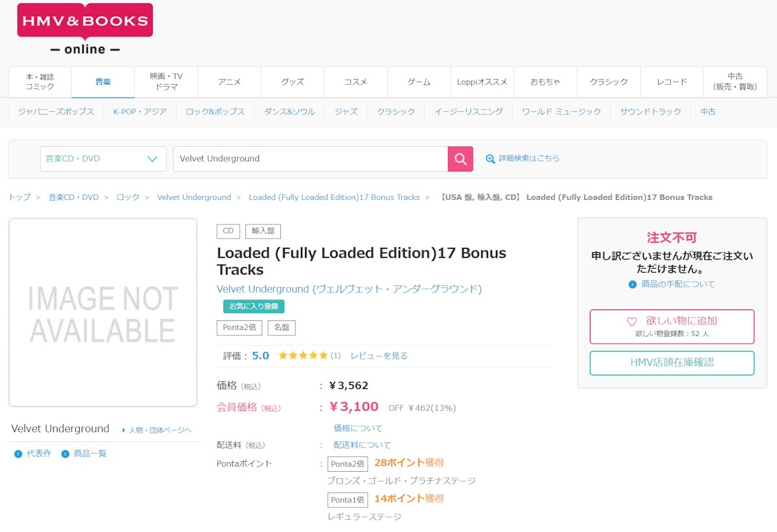Click the Image Not Available product thumbnail
The height and width of the screenshot is (532, 777).
tap(103, 313)
